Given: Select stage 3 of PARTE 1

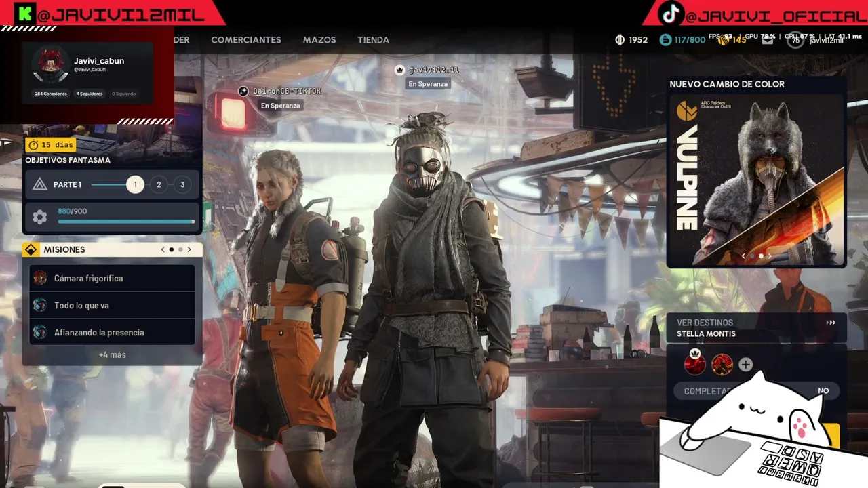Looking at the screenshot, I should point(182,184).
